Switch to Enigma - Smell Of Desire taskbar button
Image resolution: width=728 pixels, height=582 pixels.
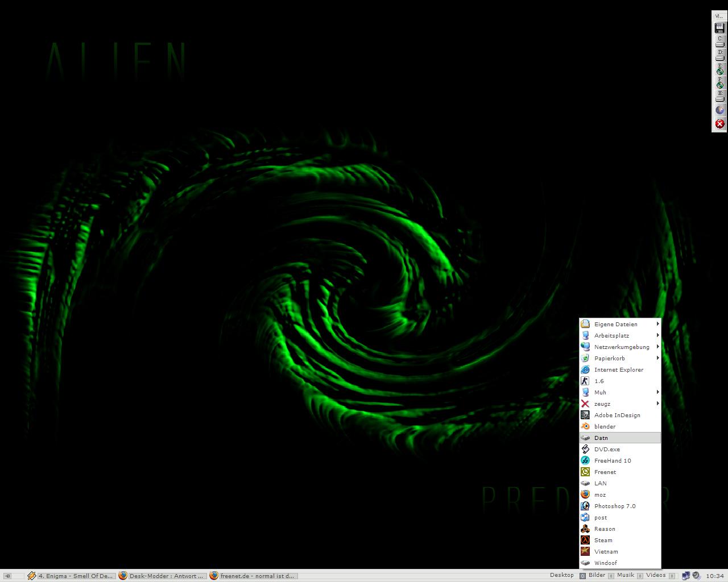coord(71,576)
